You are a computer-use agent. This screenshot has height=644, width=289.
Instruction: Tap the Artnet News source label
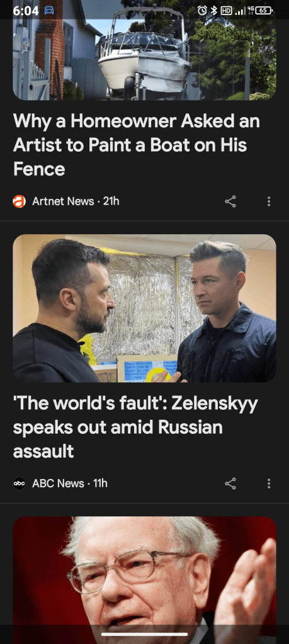63,201
